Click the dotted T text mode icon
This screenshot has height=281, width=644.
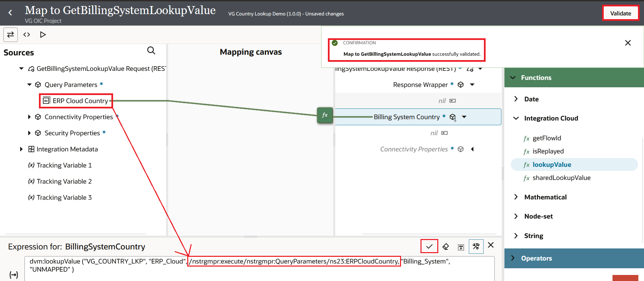coord(461,247)
